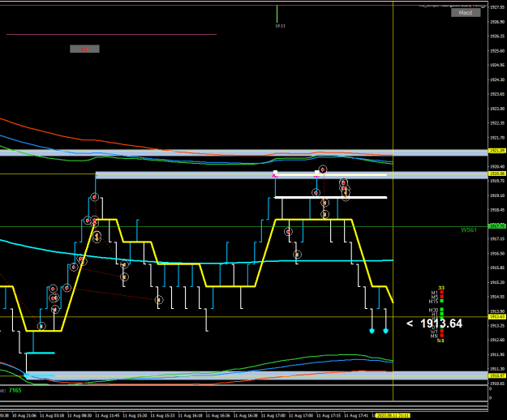Viewport: 507px width, 420px height.
Task: Click the green M30 timeframe square
Action: pos(441,310)
